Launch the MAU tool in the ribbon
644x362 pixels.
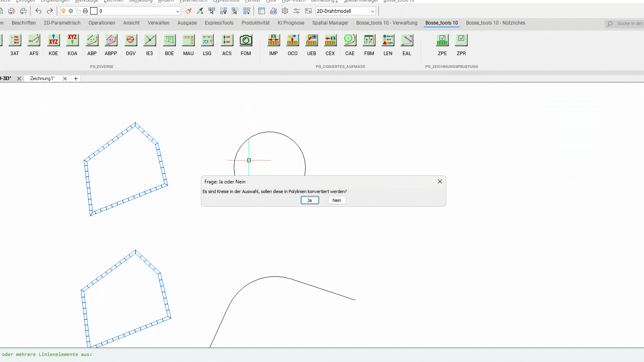(188, 40)
